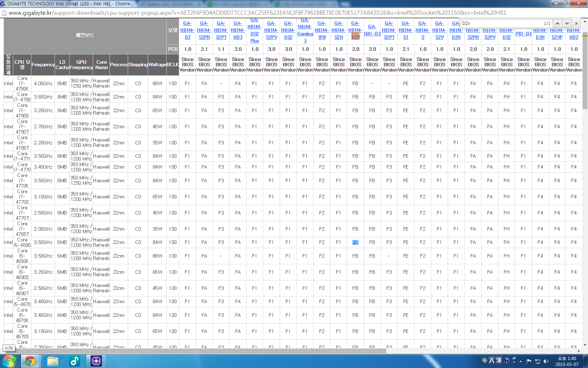Screen dimensions: 588x368
Task: Open the Windows Start menu
Action: (x=9, y=361)
